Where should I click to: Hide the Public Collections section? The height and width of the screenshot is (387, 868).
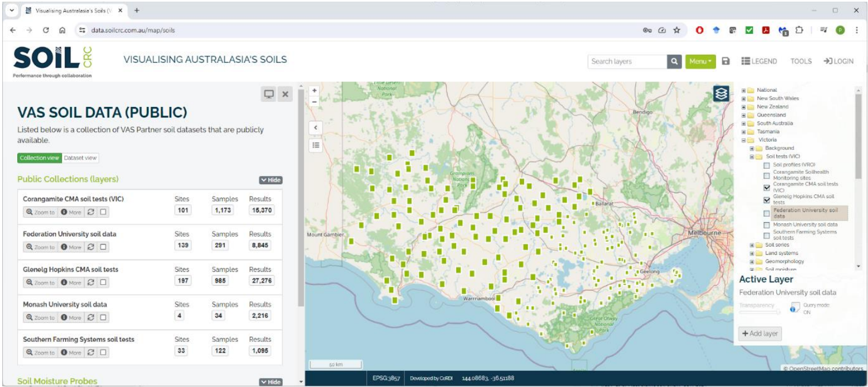(x=270, y=180)
